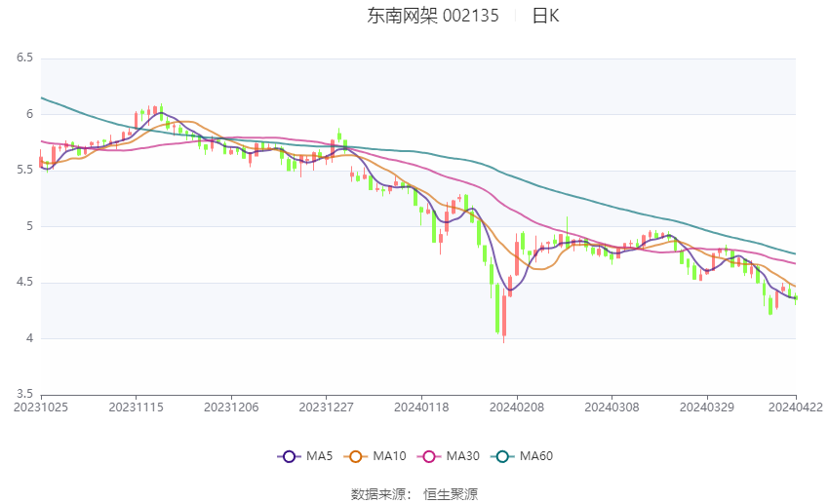Hide the MA10 series via its label
829x504 pixels.
[391, 456]
